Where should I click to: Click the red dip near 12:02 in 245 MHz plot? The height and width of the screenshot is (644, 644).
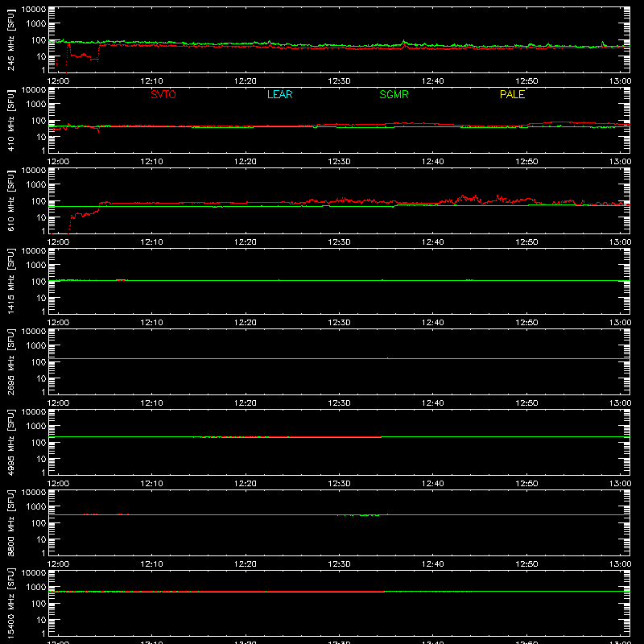pos(84,56)
